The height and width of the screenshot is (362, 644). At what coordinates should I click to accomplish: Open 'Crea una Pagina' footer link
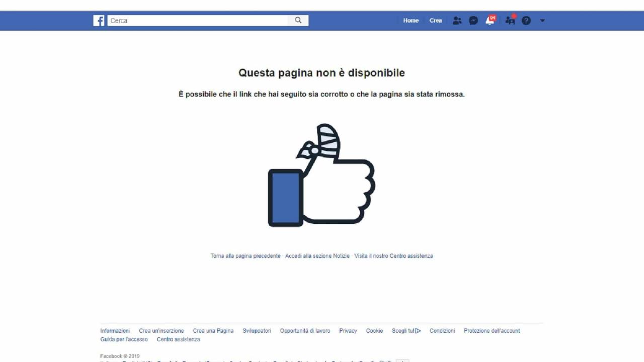pyautogui.click(x=213, y=331)
